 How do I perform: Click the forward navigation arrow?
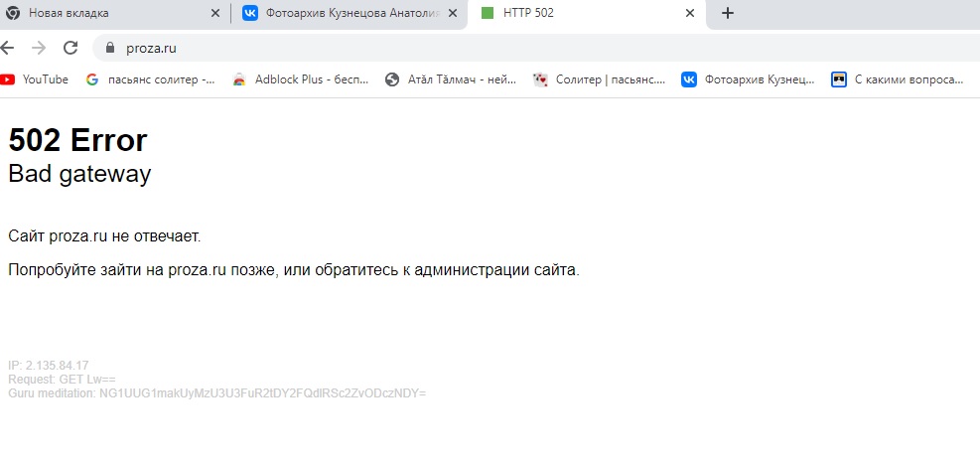pos(39,48)
